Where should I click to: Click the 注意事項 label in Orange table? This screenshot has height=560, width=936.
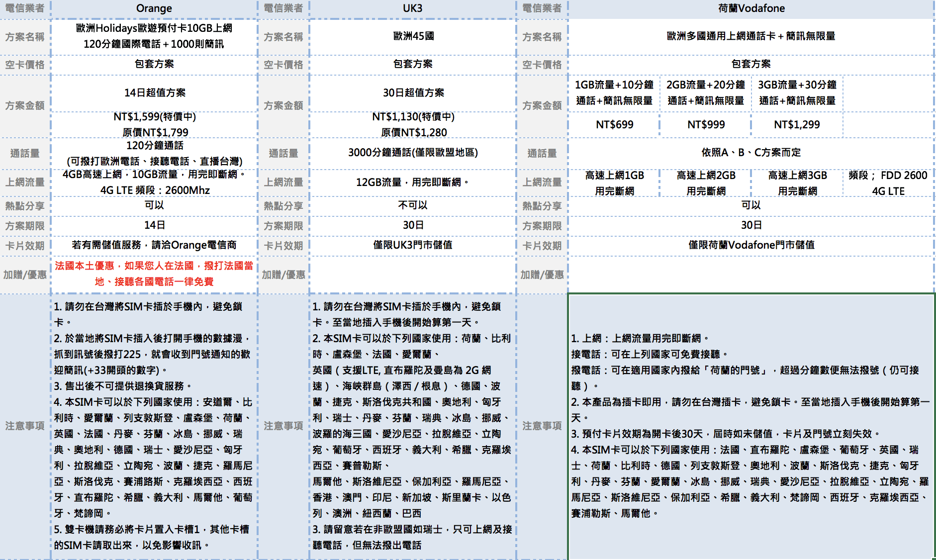click(25, 426)
